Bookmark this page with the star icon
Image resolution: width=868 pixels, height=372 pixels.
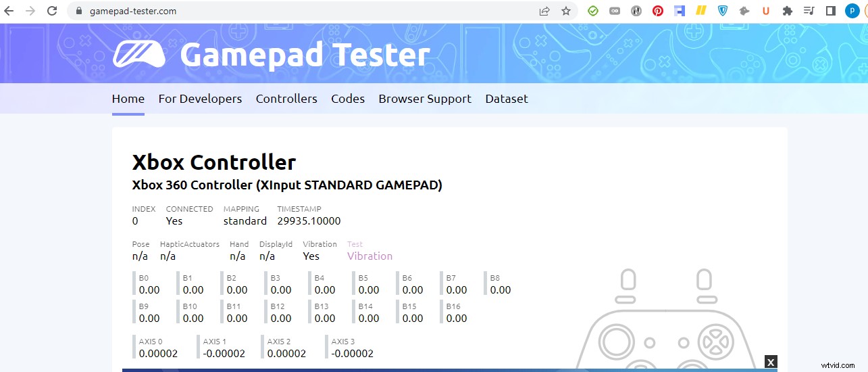click(566, 11)
